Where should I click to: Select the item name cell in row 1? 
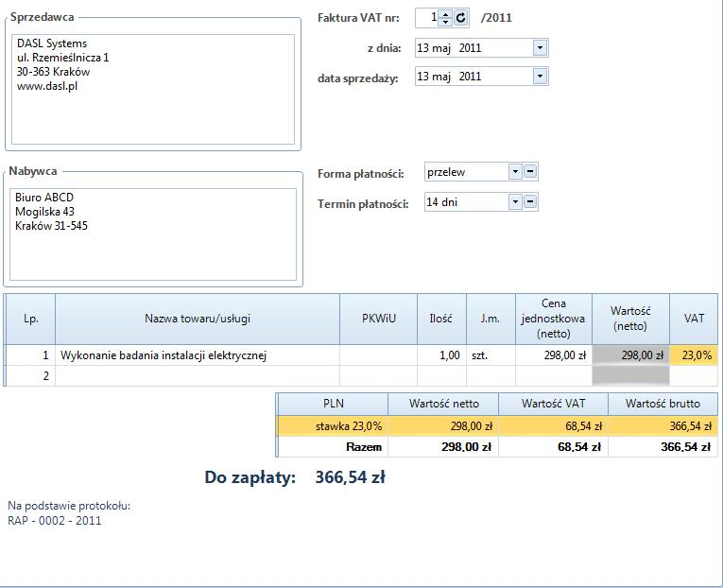[198, 355]
